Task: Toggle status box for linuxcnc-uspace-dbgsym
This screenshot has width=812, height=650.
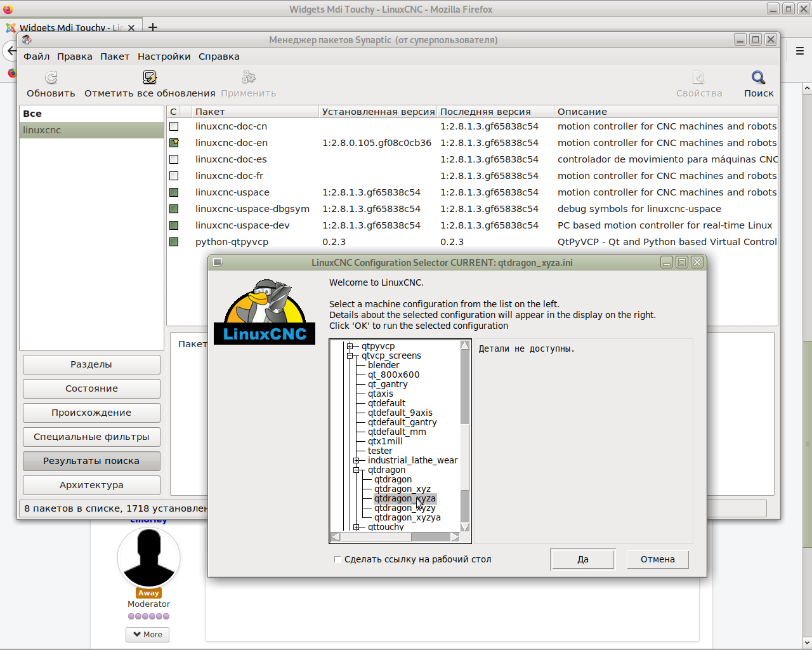Action: point(174,209)
